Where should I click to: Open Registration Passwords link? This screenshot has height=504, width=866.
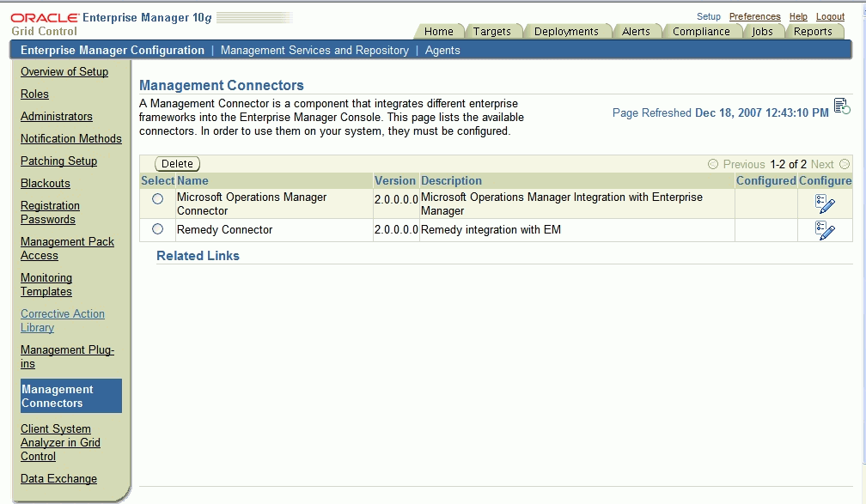click(50, 213)
